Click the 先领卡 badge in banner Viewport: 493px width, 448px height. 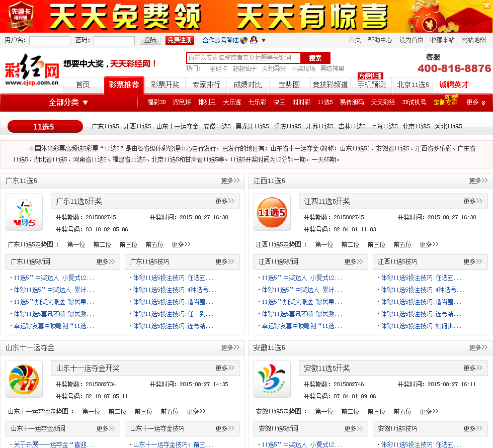pos(21,16)
